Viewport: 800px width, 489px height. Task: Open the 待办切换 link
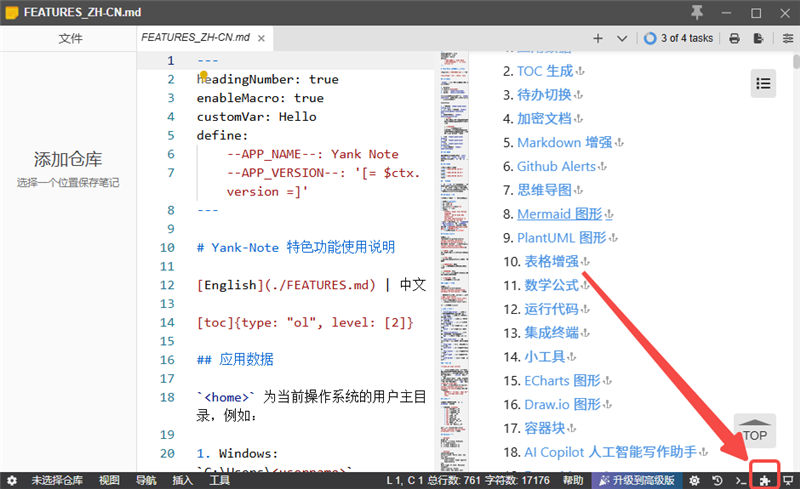pyautogui.click(x=544, y=95)
